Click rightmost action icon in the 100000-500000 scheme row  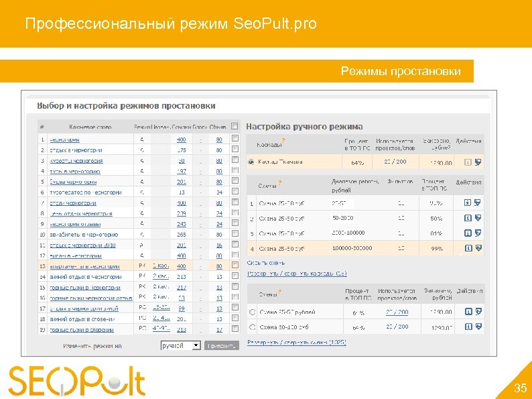478,248
